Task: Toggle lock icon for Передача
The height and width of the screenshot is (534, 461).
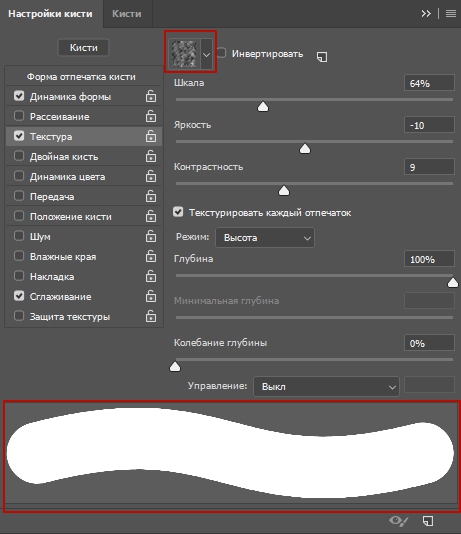Action: point(151,197)
